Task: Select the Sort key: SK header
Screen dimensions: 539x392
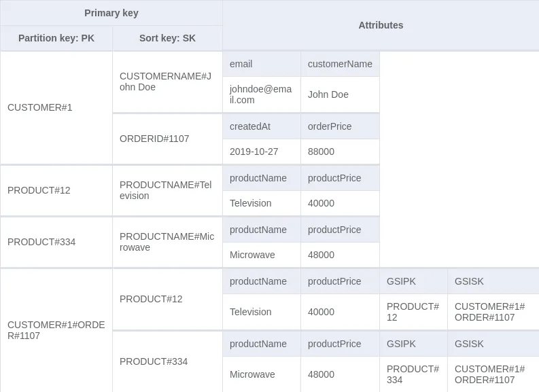Action: tap(167, 38)
